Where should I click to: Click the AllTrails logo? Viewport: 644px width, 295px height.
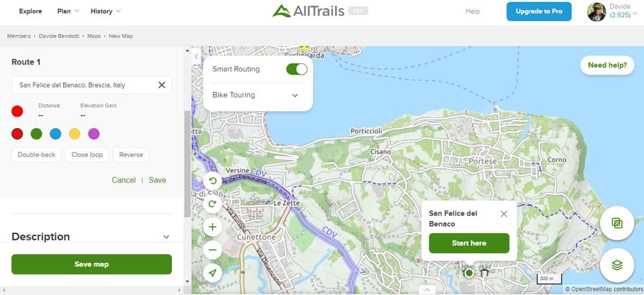pos(308,11)
